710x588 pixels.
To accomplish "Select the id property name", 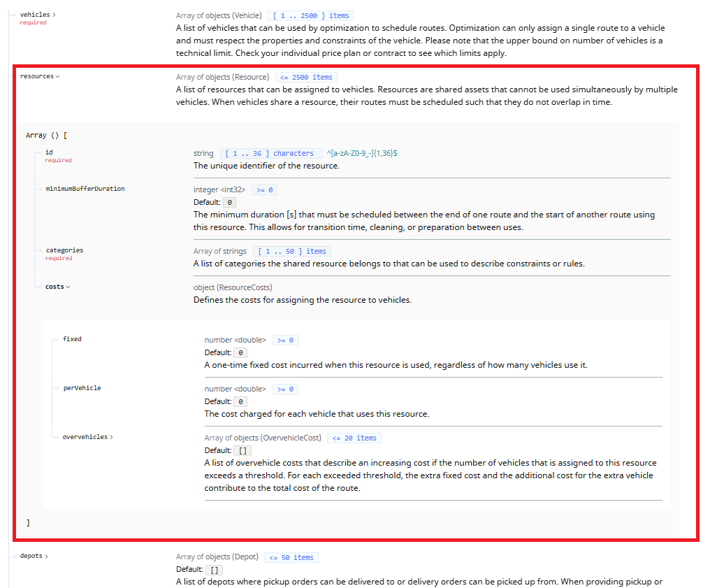I will 49,152.
